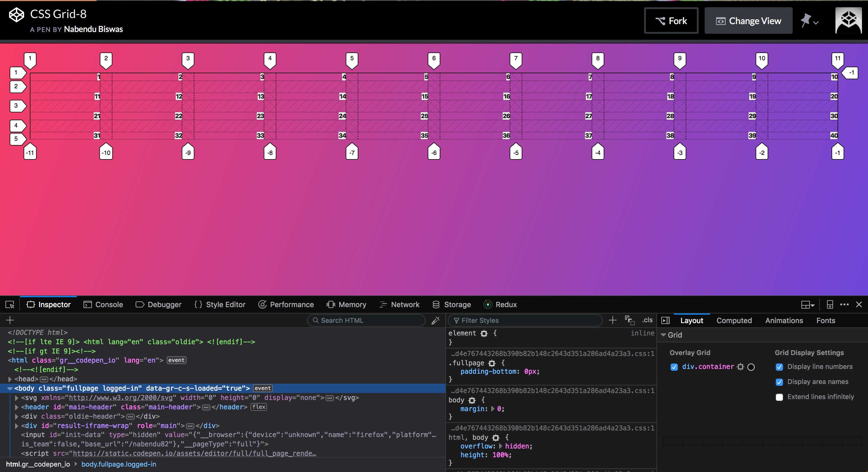Expand the overflow shorthand property
868x472 pixels.
tap(500, 446)
